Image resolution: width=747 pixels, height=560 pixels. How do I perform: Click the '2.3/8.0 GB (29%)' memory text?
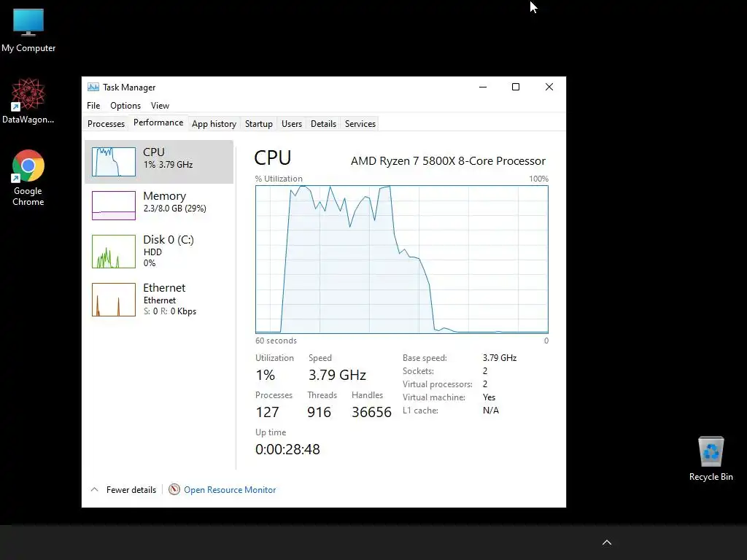(x=174, y=209)
